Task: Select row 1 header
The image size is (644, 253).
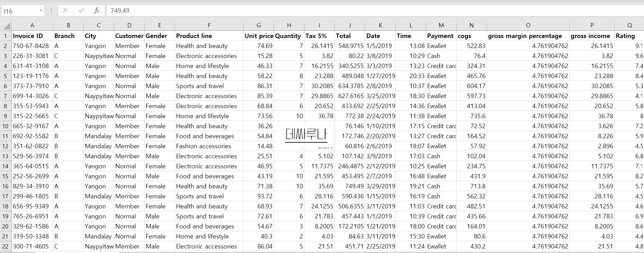Action: tap(6, 36)
